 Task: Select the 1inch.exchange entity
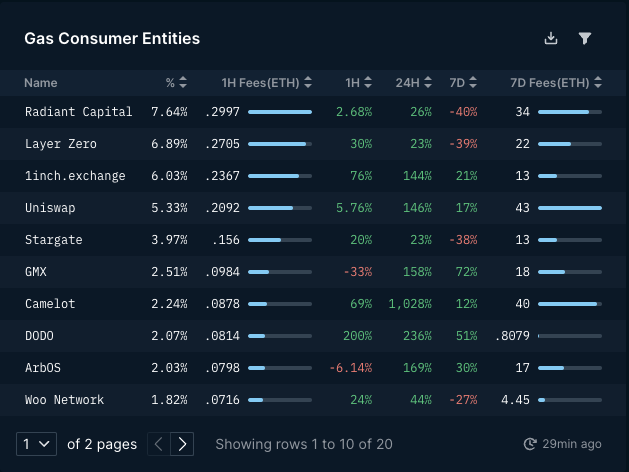[75, 176]
